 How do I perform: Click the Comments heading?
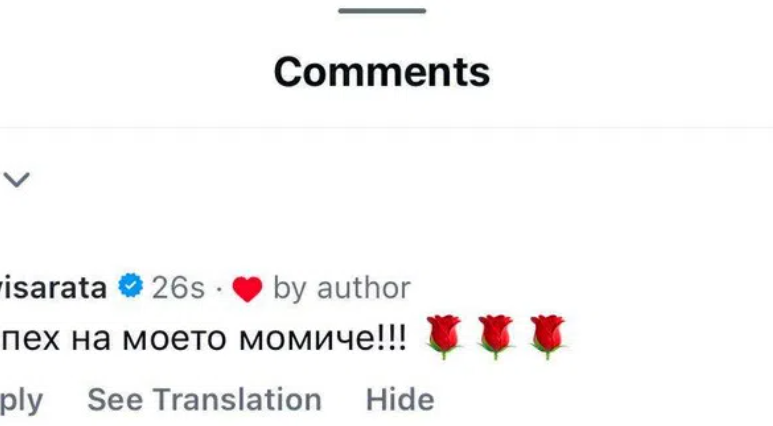382,72
